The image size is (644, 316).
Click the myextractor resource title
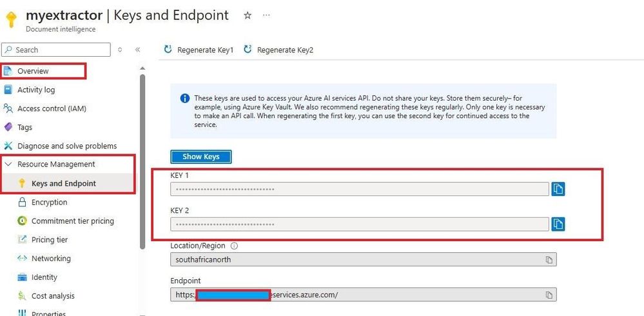click(64, 15)
